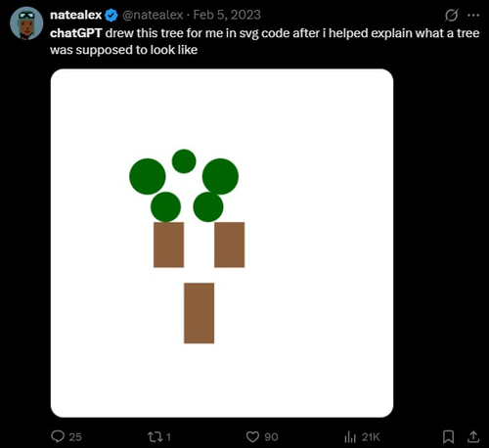The image size is (489, 448).
Task: Open the three-dot more options menu
Action: (x=473, y=15)
